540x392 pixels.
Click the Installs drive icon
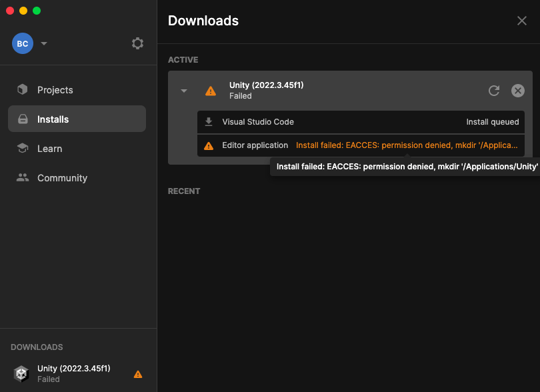23,119
